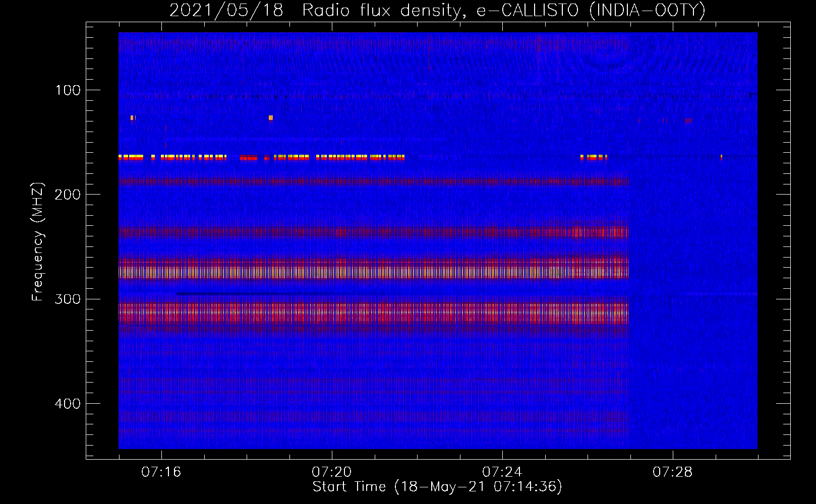Click the 200 frequency tick label
The width and height of the screenshot is (816, 504).
pos(68,195)
